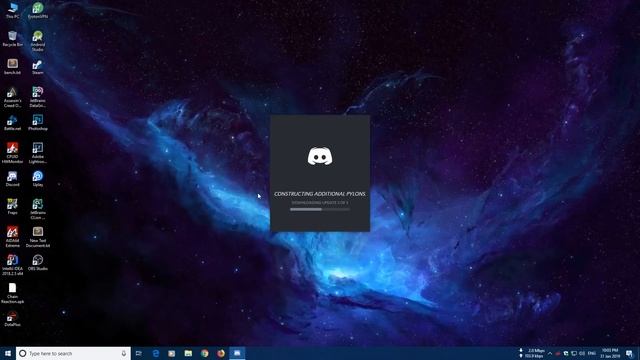Select the New Text Document.txt file

pos(38,237)
